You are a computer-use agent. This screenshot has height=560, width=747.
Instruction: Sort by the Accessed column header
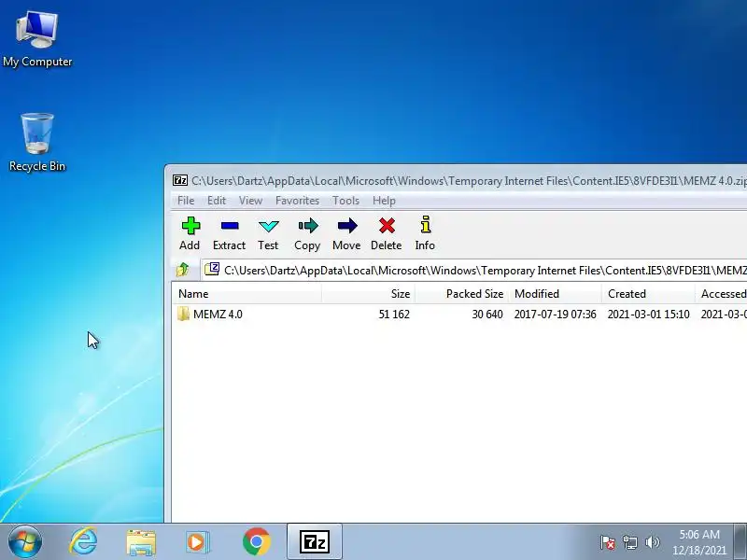click(x=721, y=294)
